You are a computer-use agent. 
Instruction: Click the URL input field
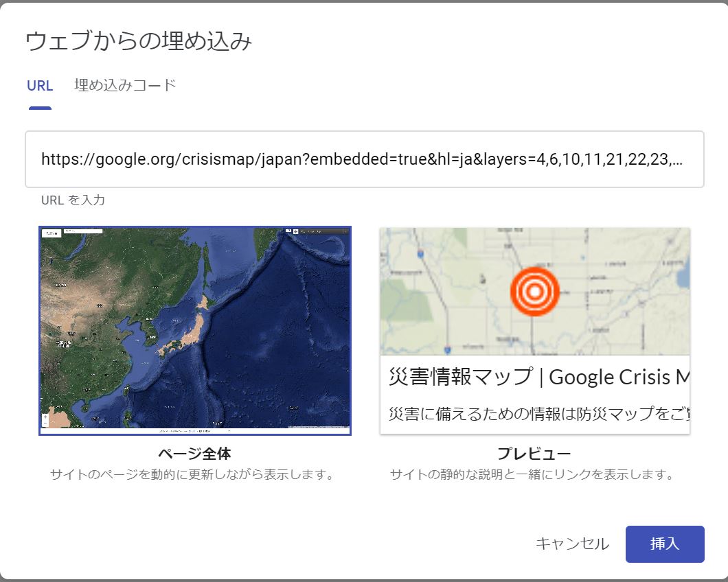[x=365, y=159]
